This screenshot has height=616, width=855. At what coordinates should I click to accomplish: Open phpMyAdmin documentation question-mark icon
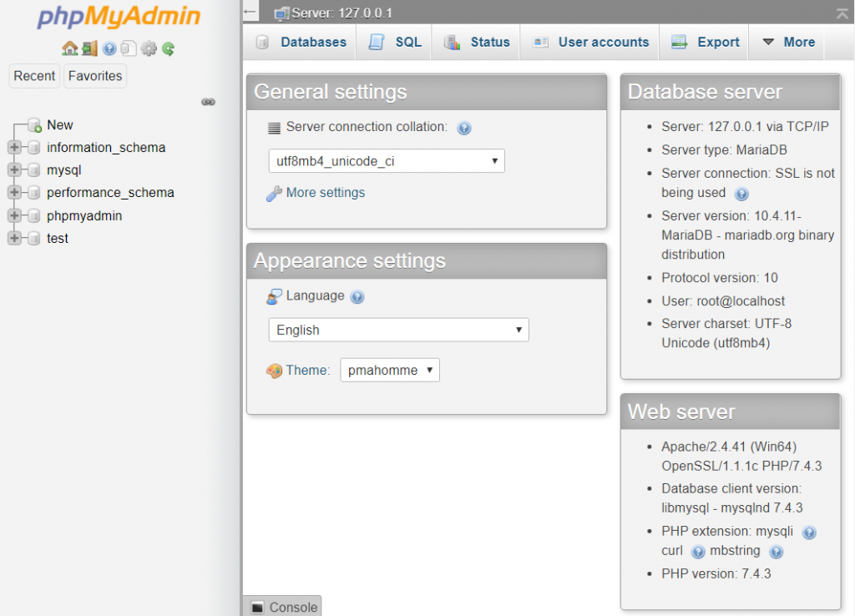[109, 48]
